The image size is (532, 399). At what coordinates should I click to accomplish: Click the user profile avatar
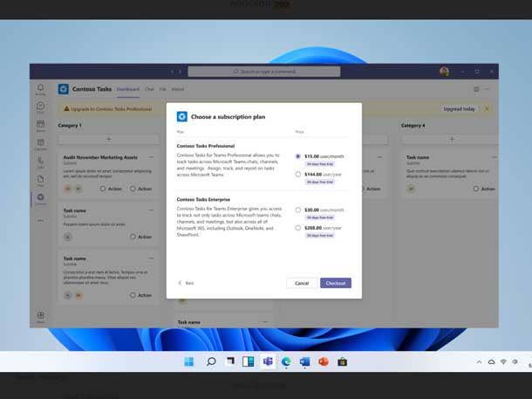click(444, 72)
